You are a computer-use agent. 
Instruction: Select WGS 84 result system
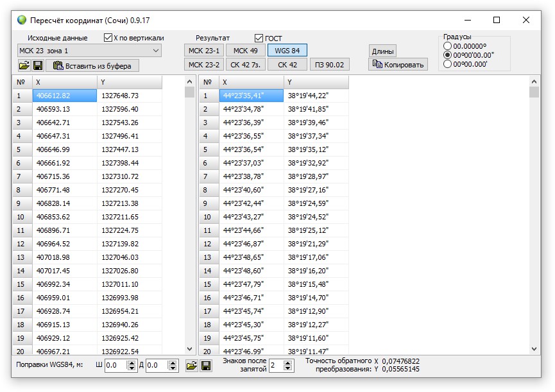click(x=287, y=51)
